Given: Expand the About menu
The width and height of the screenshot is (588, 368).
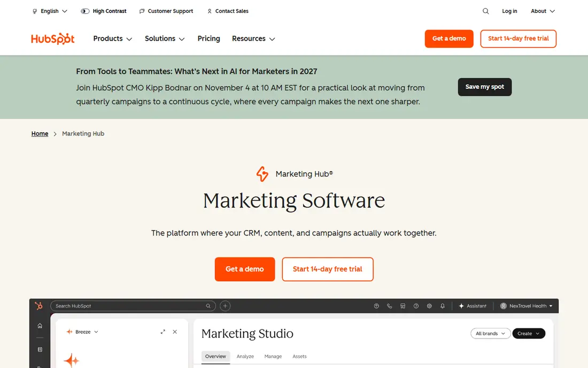Looking at the screenshot, I should [x=543, y=11].
